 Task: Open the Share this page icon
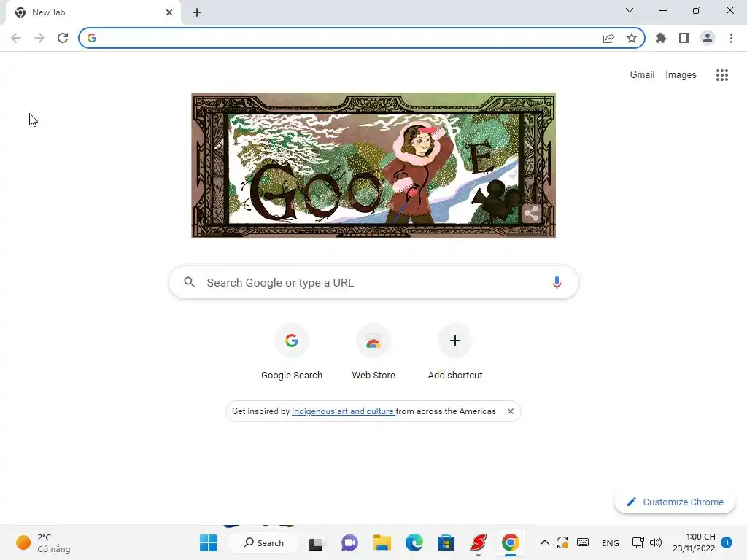coord(608,38)
